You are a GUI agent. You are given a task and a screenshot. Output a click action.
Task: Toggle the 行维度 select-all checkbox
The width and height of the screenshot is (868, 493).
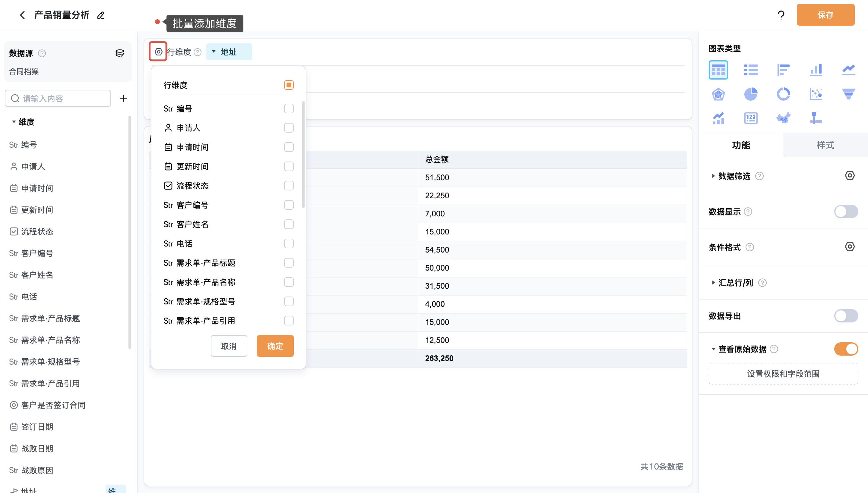[x=289, y=85]
